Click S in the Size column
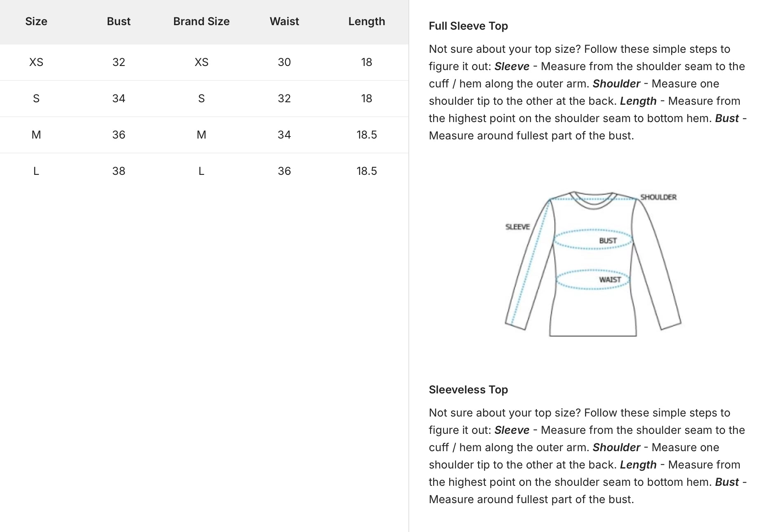This screenshot has width=778, height=532. tap(36, 99)
